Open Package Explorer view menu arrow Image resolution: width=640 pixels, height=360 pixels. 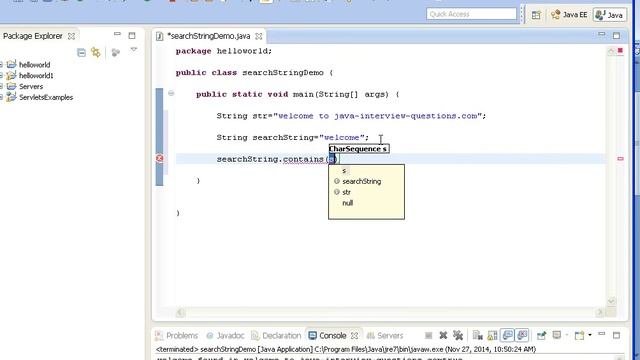(x=133, y=49)
